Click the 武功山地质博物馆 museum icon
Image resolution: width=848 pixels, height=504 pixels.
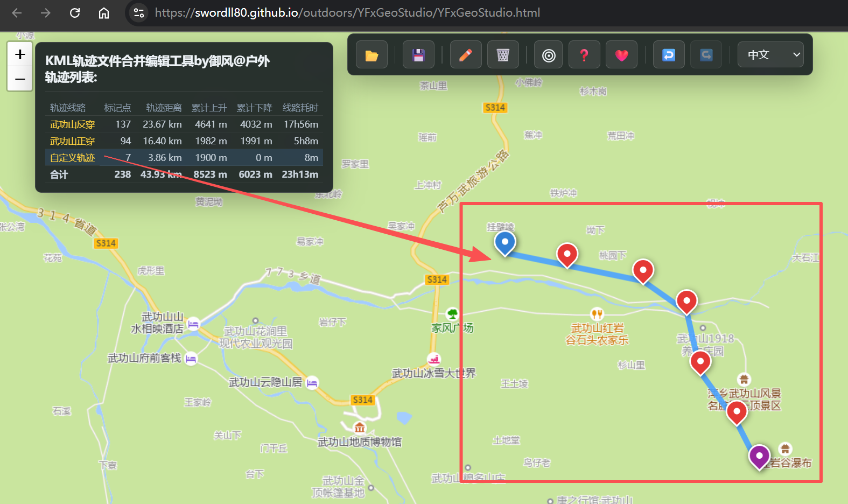(360, 428)
